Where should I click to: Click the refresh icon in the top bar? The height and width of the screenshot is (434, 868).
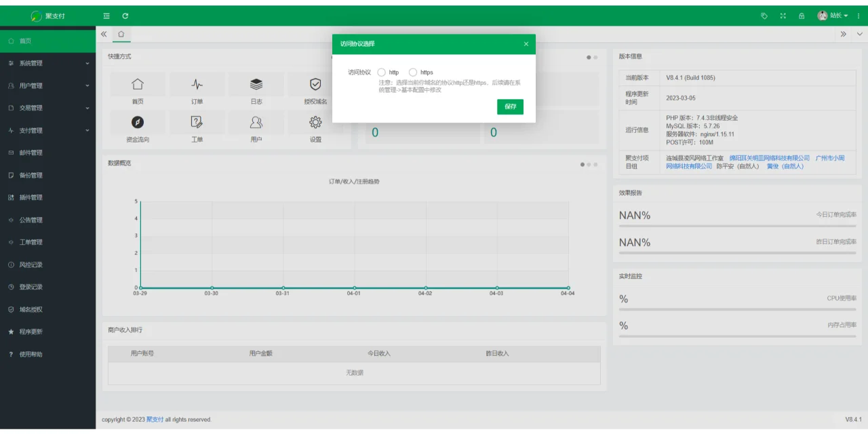point(125,16)
